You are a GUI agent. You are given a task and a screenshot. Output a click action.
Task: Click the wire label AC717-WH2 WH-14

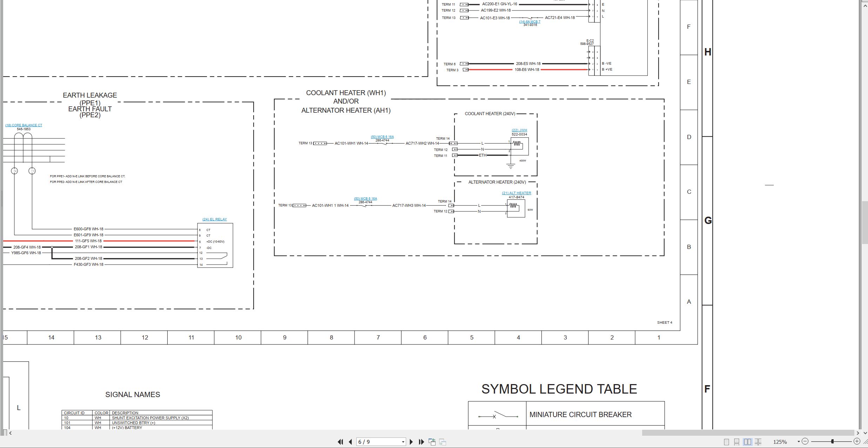pos(422,143)
